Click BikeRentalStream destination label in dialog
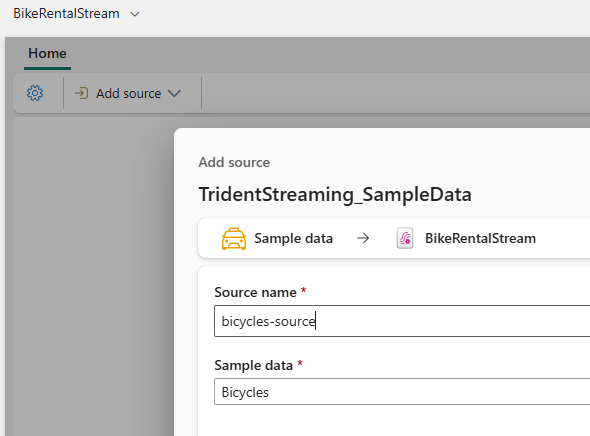This screenshot has height=436, width=590. (x=480, y=239)
